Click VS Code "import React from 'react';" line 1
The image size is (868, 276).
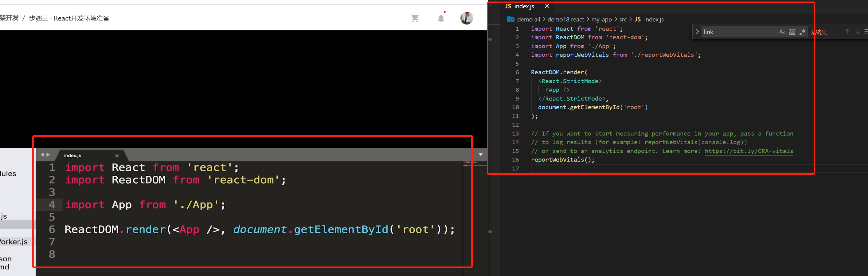577,29
